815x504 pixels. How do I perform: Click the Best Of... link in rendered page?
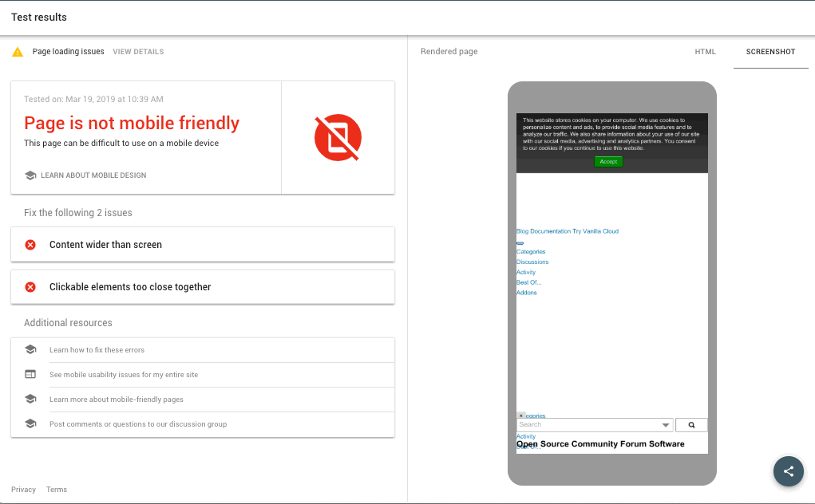tap(528, 282)
